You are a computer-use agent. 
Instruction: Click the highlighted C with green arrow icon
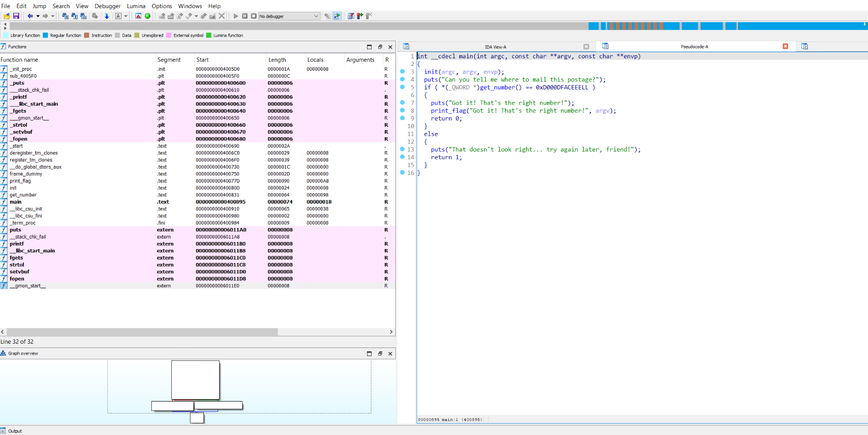coord(337,16)
